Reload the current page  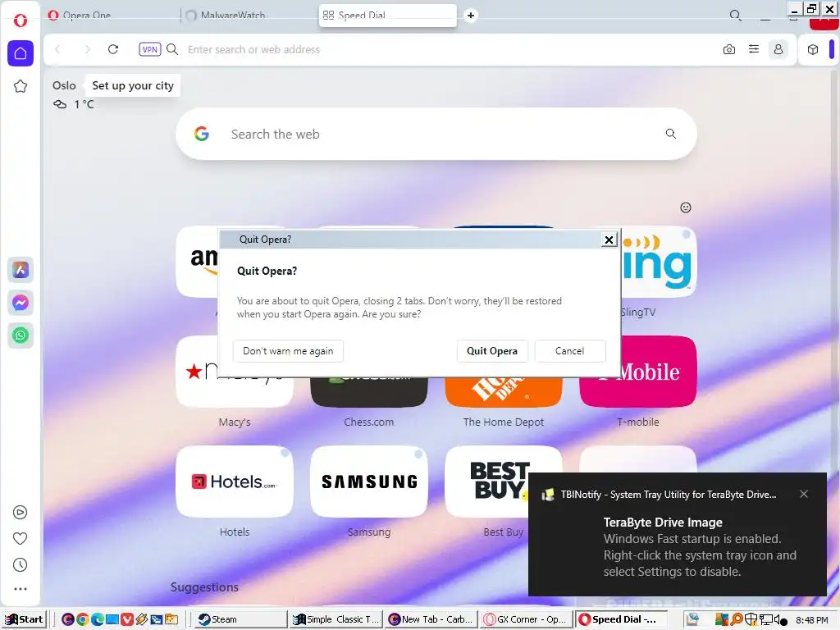[x=113, y=49]
